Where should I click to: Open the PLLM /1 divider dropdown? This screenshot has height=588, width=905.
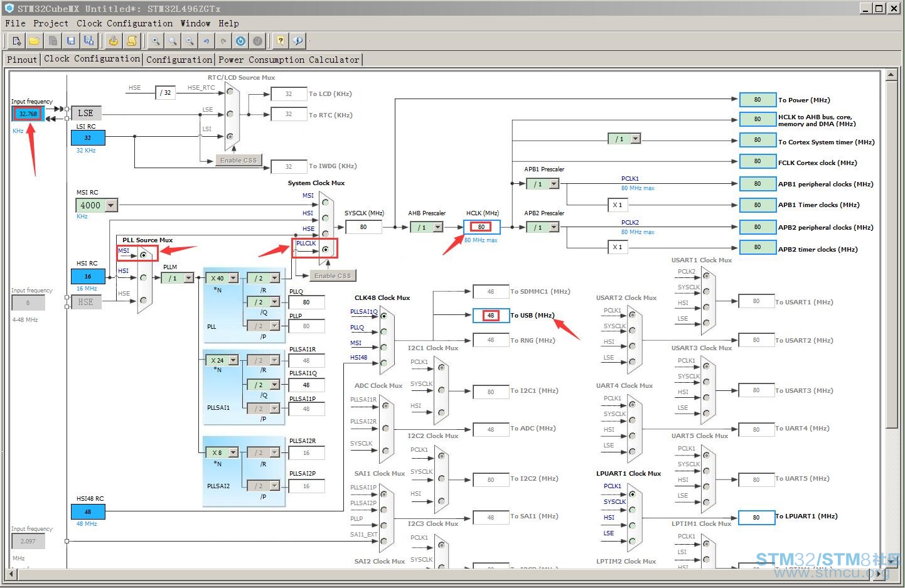pyautogui.click(x=188, y=278)
